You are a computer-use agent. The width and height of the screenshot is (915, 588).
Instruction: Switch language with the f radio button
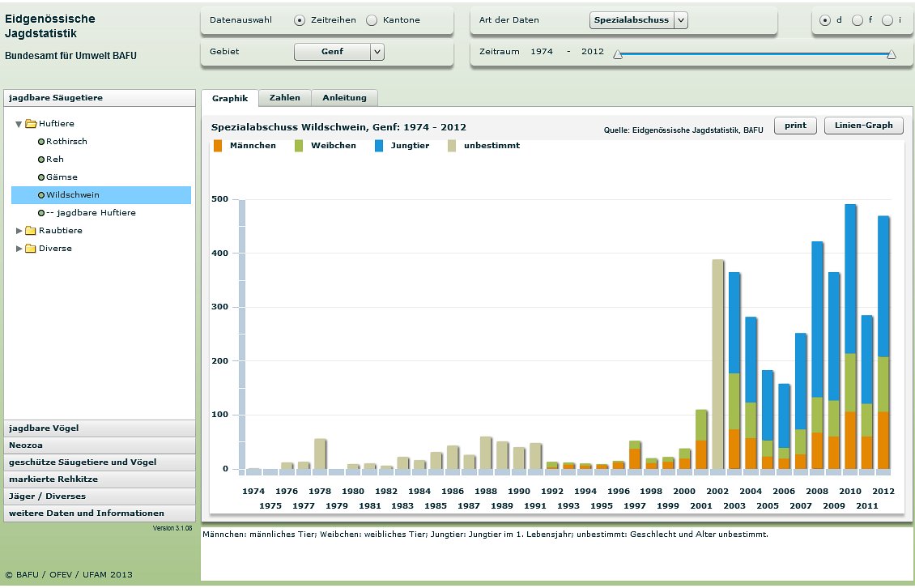tap(857, 20)
